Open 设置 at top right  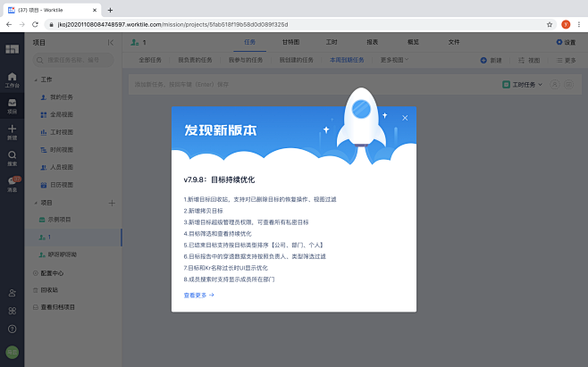click(566, 42)
